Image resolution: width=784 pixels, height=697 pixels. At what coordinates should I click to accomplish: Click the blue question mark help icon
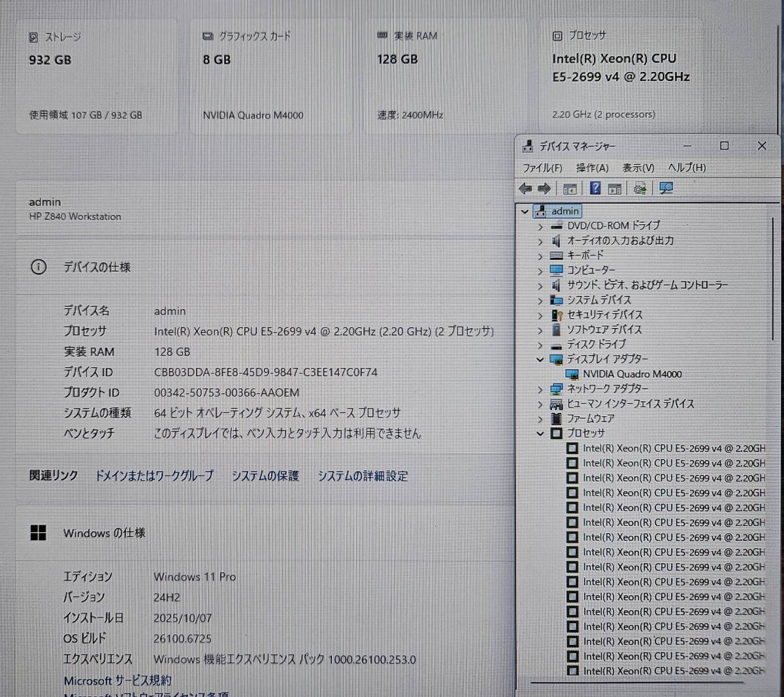tap(595, 189)
